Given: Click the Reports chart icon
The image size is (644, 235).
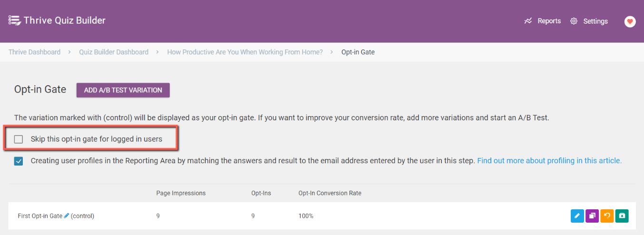Looking at the screenshot, I should click(x=528, y=21).
